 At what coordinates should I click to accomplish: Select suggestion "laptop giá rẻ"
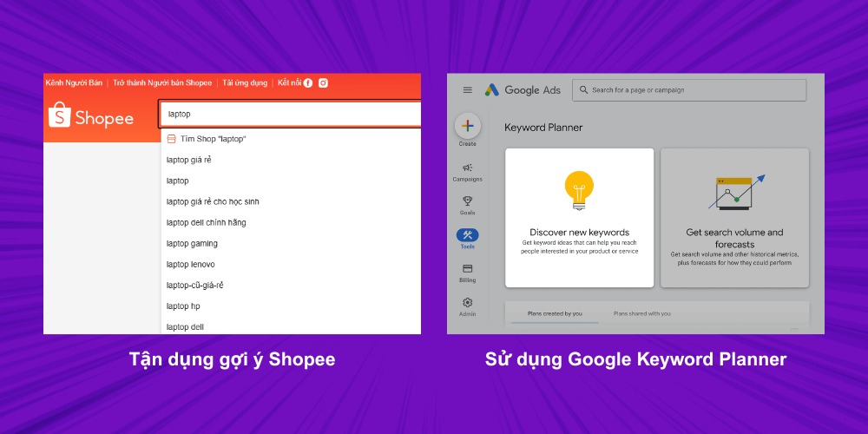tap(189, 160)
